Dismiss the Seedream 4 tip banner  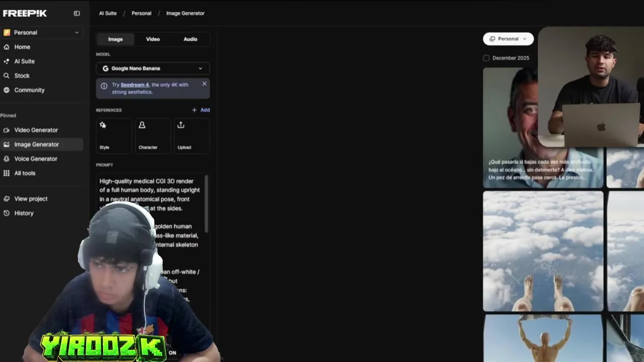204,83
